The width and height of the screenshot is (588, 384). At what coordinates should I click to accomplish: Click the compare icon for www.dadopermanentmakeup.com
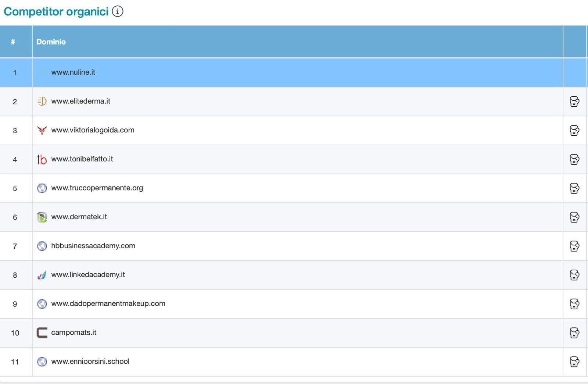click(574, 304)
